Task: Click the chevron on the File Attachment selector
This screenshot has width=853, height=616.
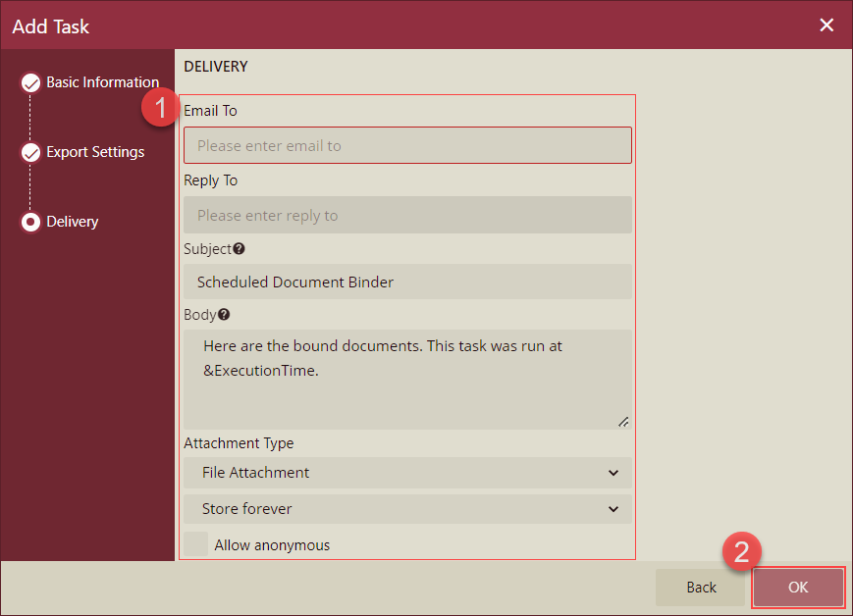Action: [x=613, y=473]
